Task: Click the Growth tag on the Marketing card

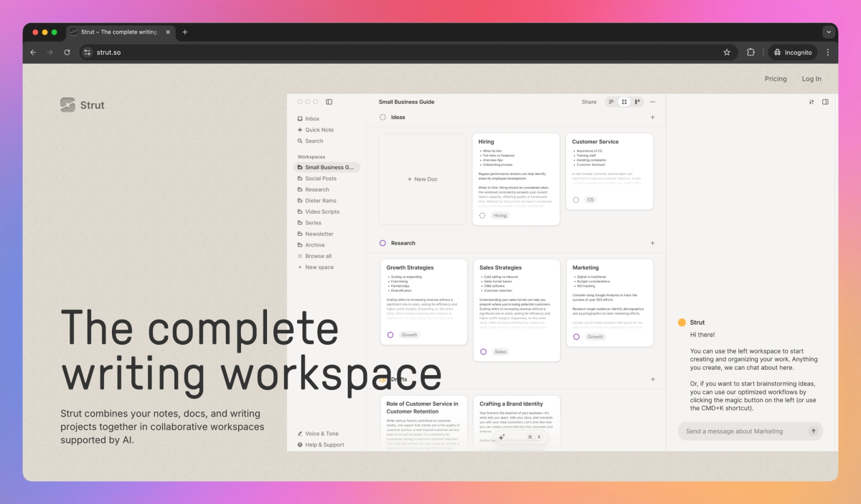Action: [596, 336]
